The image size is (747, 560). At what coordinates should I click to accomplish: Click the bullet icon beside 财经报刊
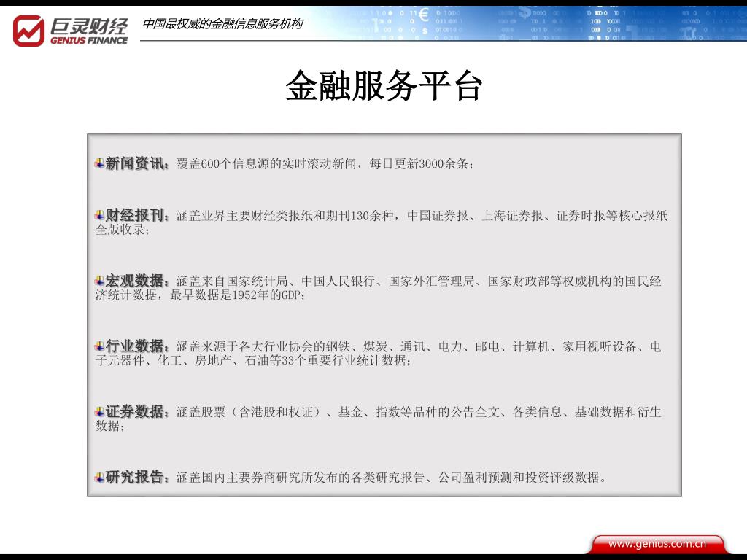click(99, 215)
